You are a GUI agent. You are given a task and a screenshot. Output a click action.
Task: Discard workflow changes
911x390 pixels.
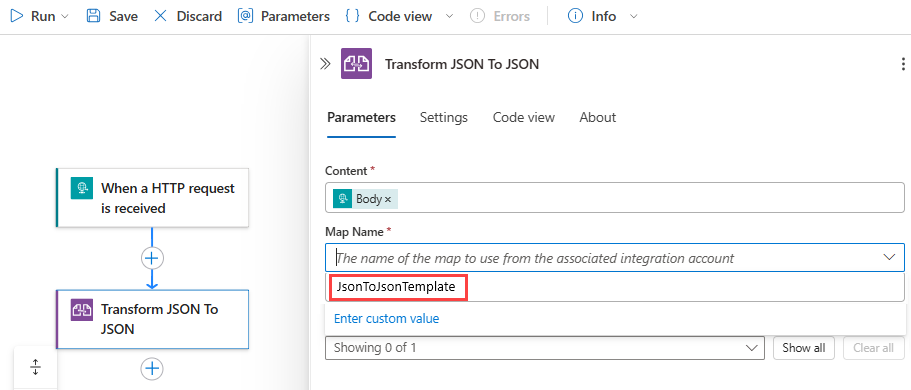pyautogui.click(x=187, y=16)
